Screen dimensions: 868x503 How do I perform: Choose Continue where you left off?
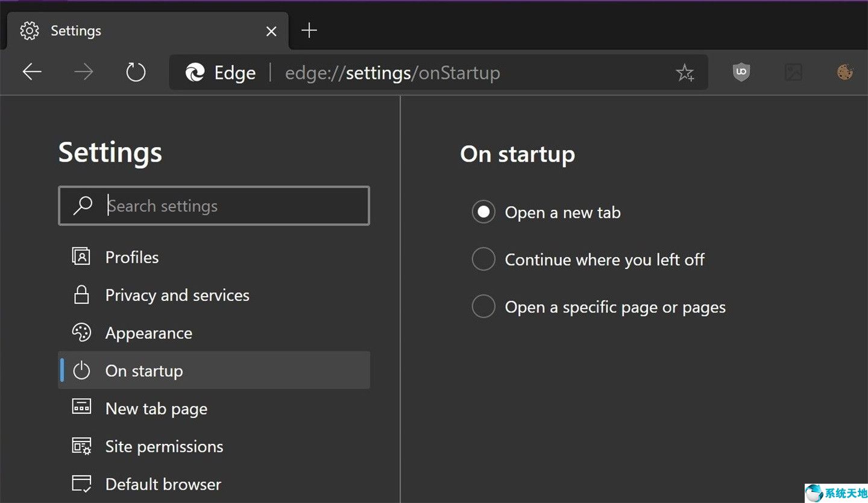483,259
